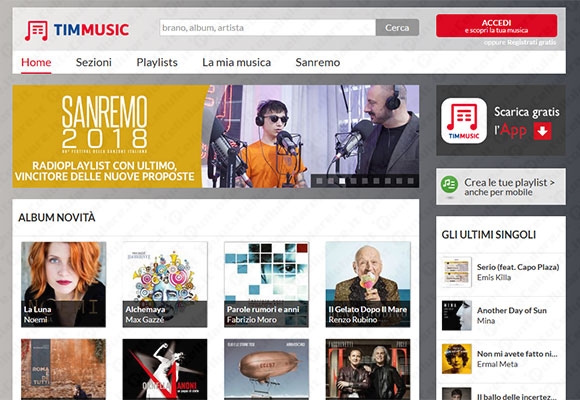Click the Cerca search button
580x400 pixels.
tap(397, 28)
